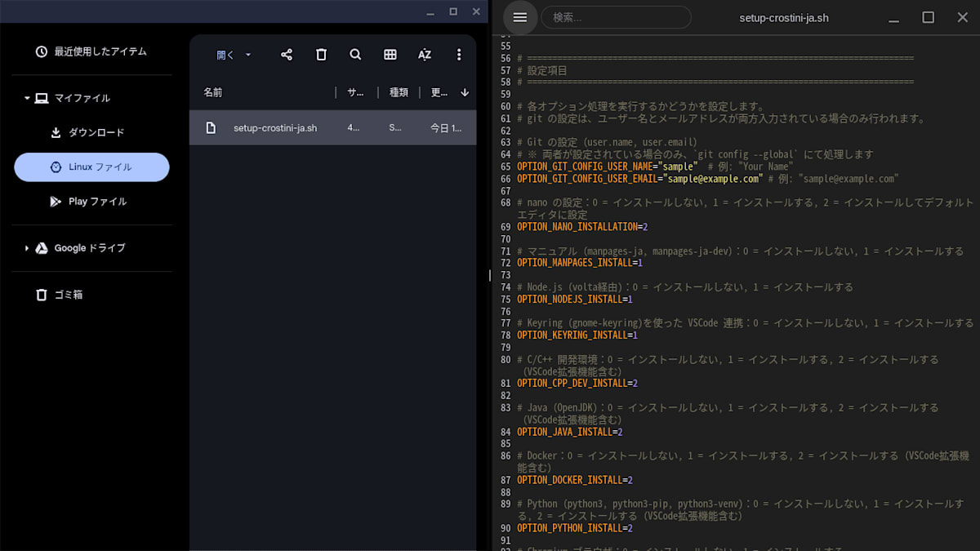Click the Play icon beside Play ファイル
This screenshot has width=980, height=551.
(x=56, y=201)
